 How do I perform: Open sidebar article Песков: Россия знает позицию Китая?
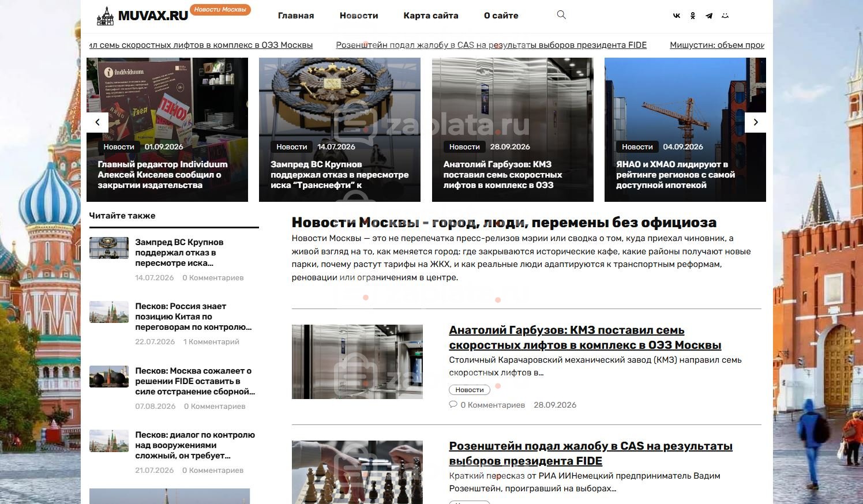(x=193, y=317)
